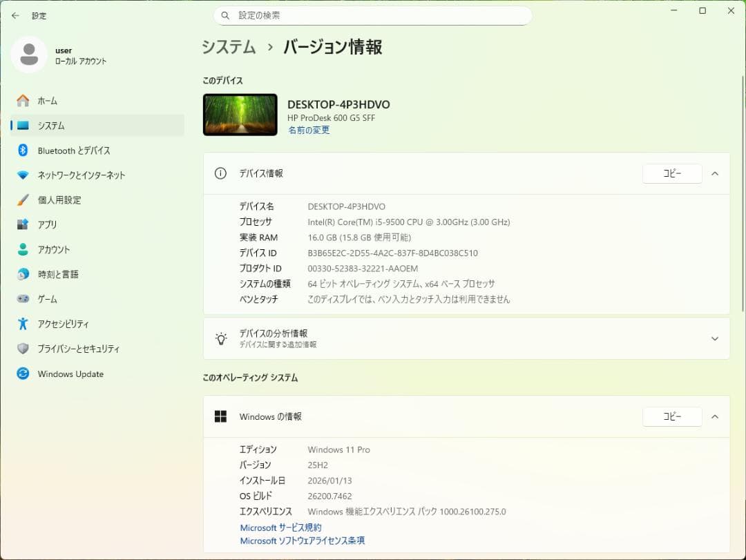Open Bluetooth とデバイス settings icon

pyautogui.click(x=23, y=151)
